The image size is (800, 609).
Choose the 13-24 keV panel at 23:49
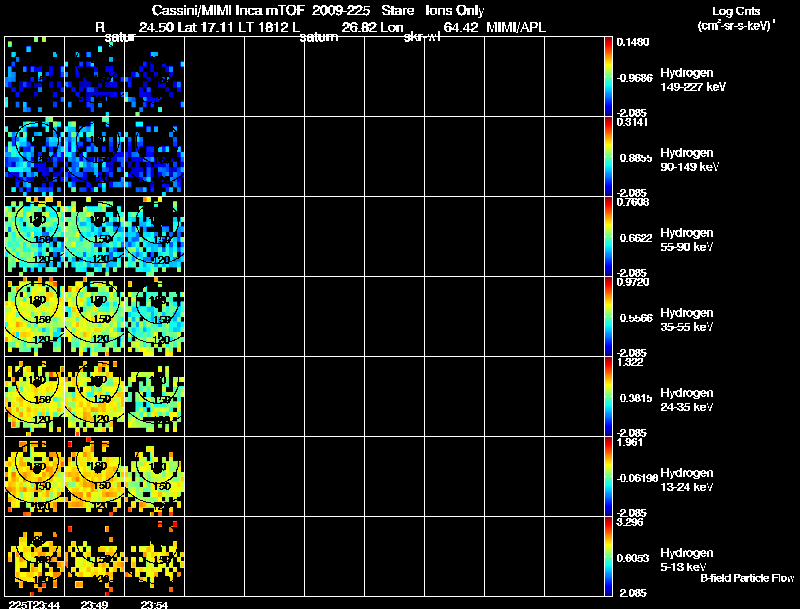coord(94,476)
